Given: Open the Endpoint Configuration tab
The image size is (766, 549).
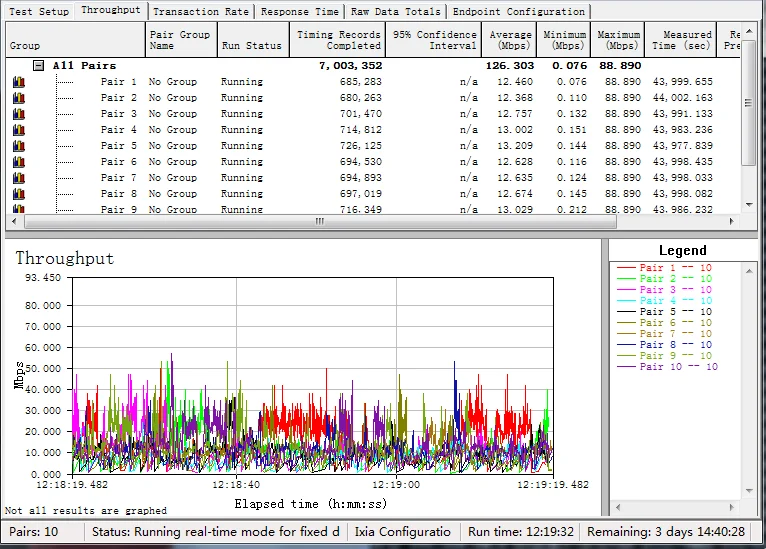Looking at the screenshot, I should coord(518,12).
